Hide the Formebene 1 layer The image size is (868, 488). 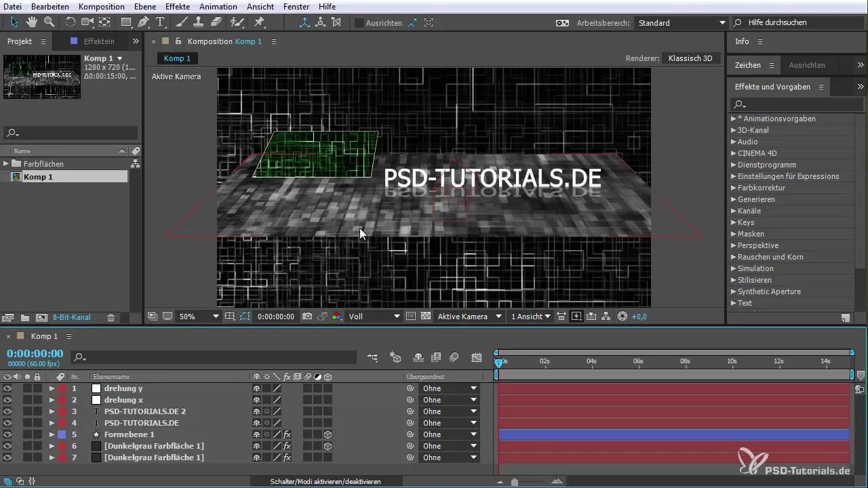[7, 435]
